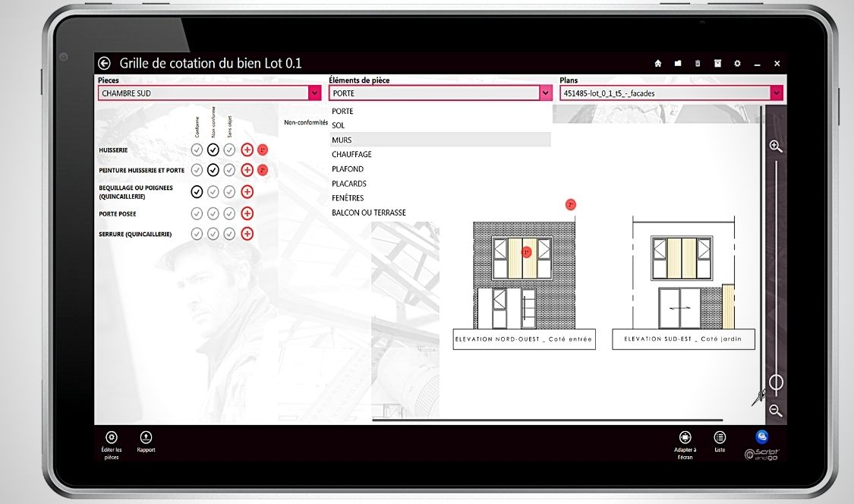Click the Éditer les pièces icon
This screenshot has height=504, width=854.
tap(112, 437)
